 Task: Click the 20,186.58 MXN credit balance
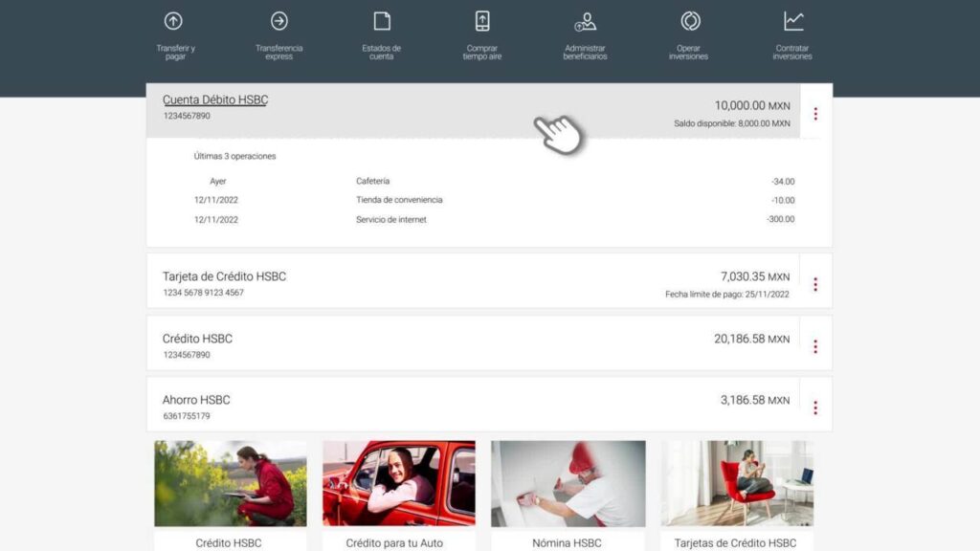pyautogui.click(x=752, y=339)
